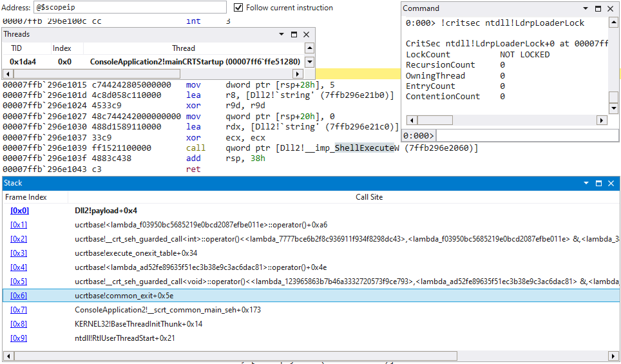Click Command output horizontal scroll left arrow
This screenshot has width=621, height=364.
[x=412, y=120]
